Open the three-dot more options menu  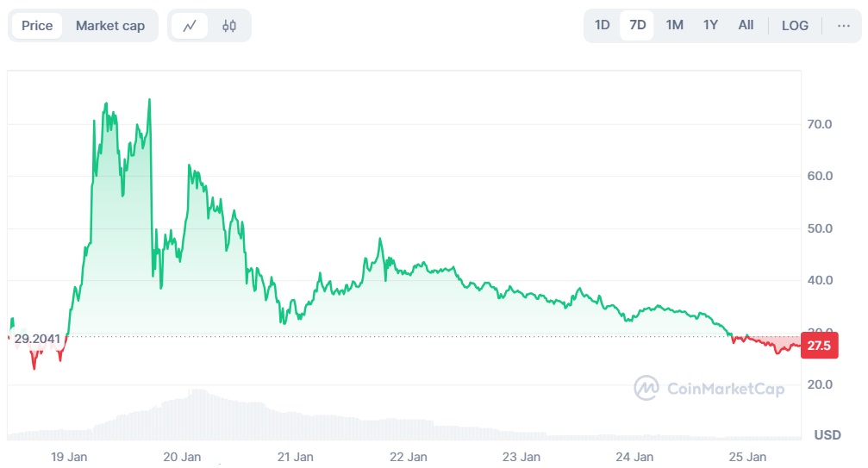pos(843,25)
